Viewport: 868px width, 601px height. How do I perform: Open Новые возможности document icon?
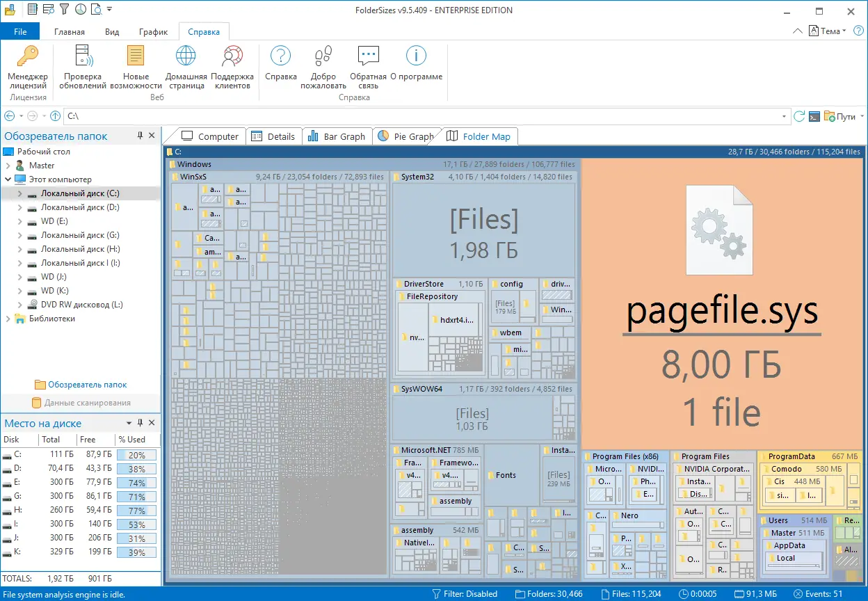point(136,56)
